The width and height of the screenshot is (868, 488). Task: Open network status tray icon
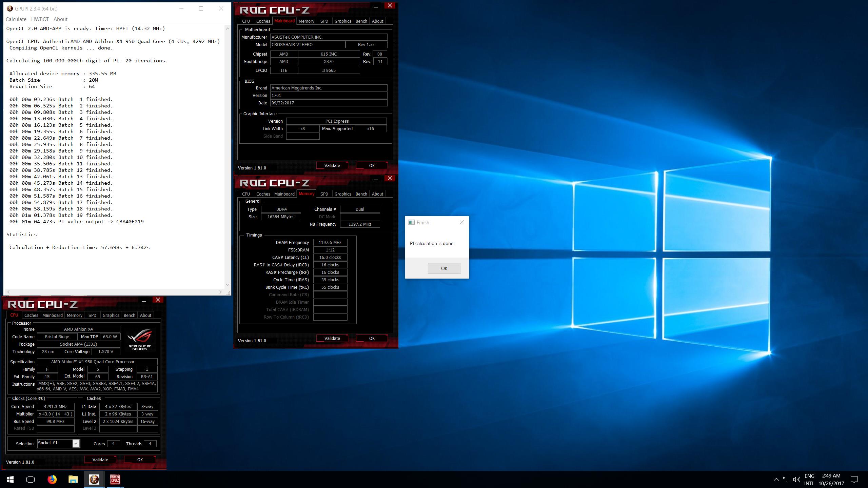tap(787, 480)
